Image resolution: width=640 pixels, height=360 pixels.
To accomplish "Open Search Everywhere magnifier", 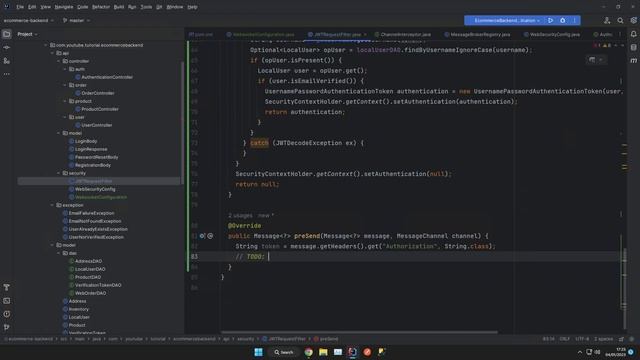I will [620, 20].
